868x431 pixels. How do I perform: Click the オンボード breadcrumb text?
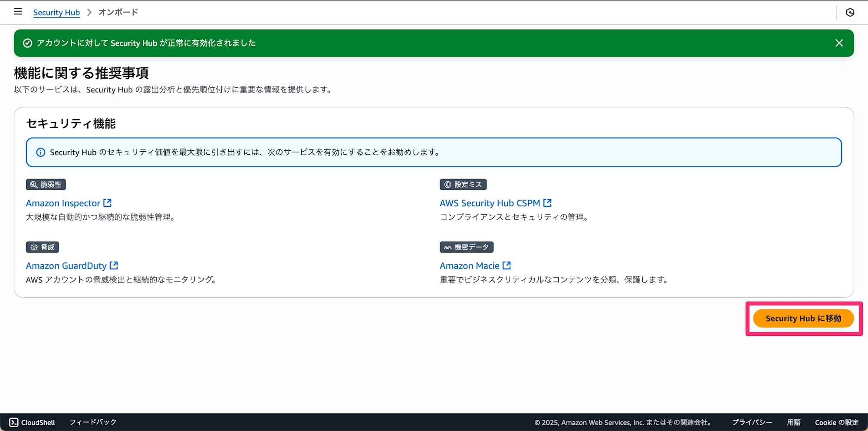click(118, 12)
